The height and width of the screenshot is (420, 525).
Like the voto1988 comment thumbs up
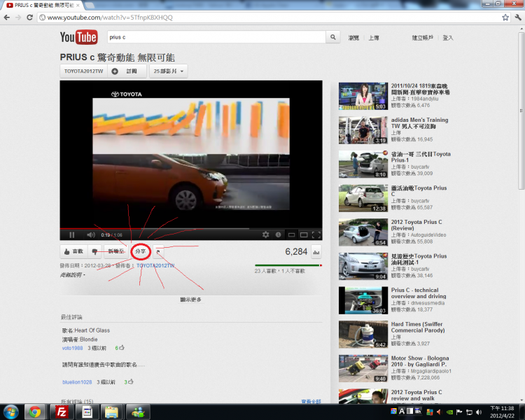click(122, 348)
